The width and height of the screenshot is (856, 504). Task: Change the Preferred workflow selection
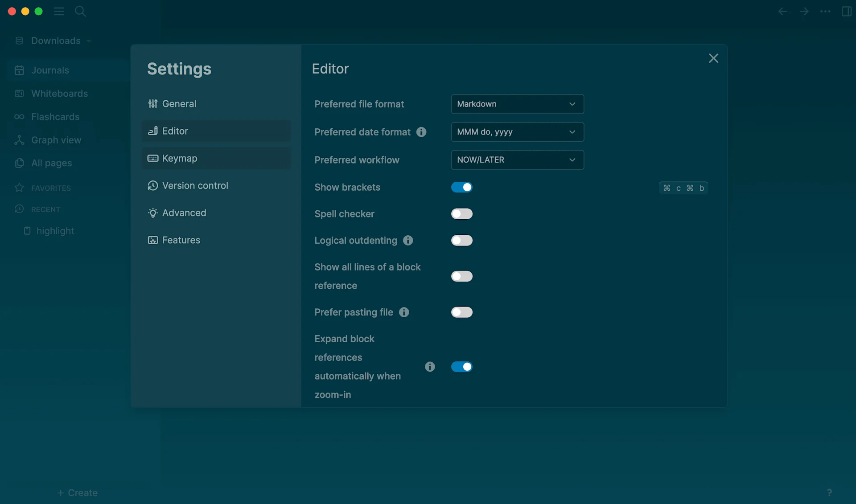point(517,160)
